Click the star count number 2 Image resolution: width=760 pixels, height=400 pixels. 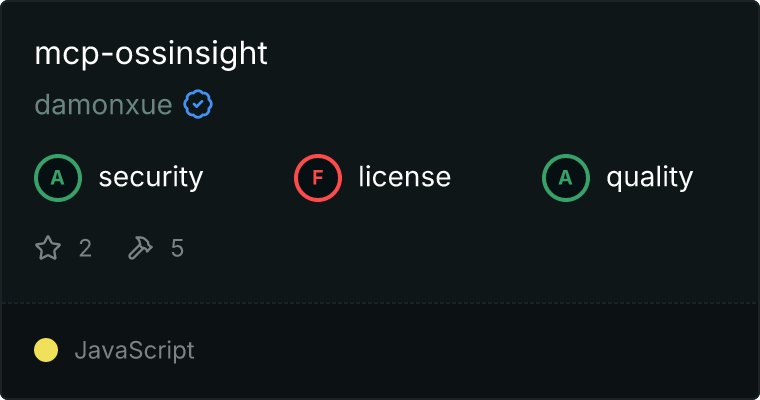(x=85, y=248)
